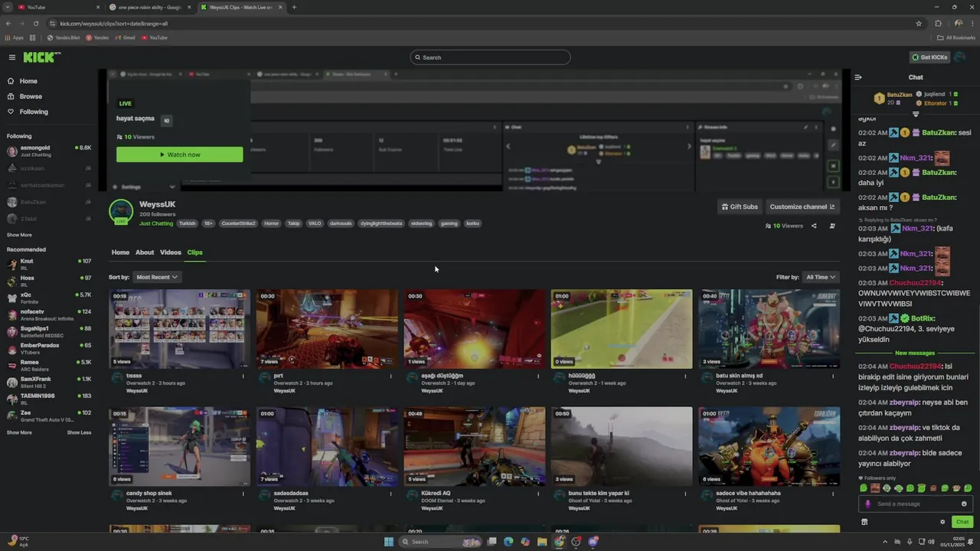Click Customize channel button
Screen dimensions: 980x551
pyautogui.click(x=802, y=207)
